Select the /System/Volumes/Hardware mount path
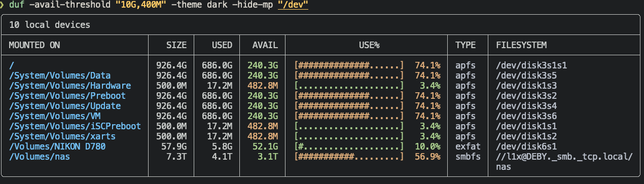Screen dimensions: 644x184 point(70,86)
